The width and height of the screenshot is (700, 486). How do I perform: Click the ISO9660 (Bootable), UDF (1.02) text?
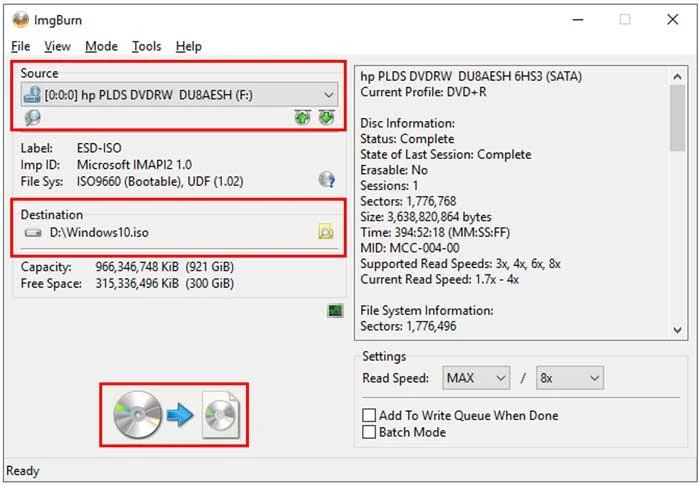(x=160, y=182)
